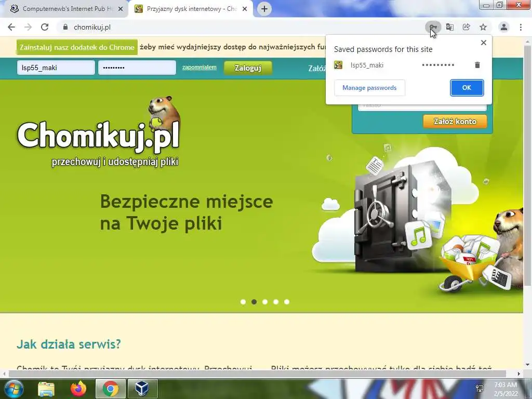Launch Firefox from the taskbar

pyautogui.click(x=78, y=389)
